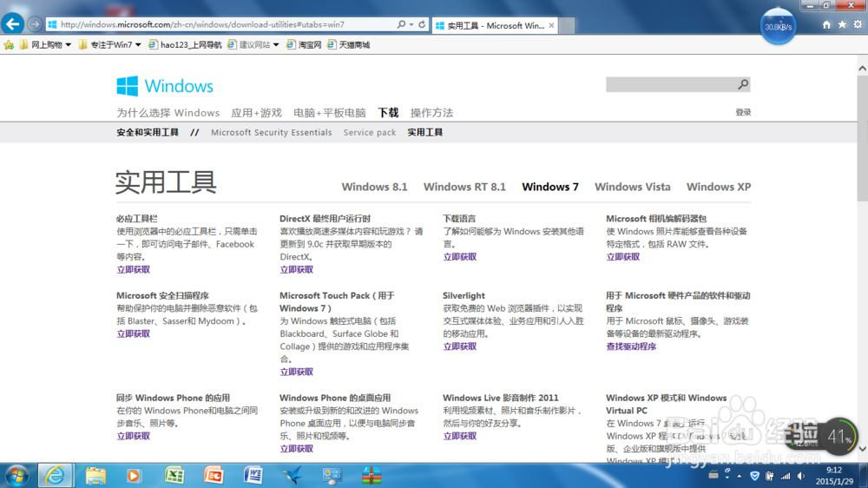
Task: Open the Word taskbar icon
Action: (253, 475)
